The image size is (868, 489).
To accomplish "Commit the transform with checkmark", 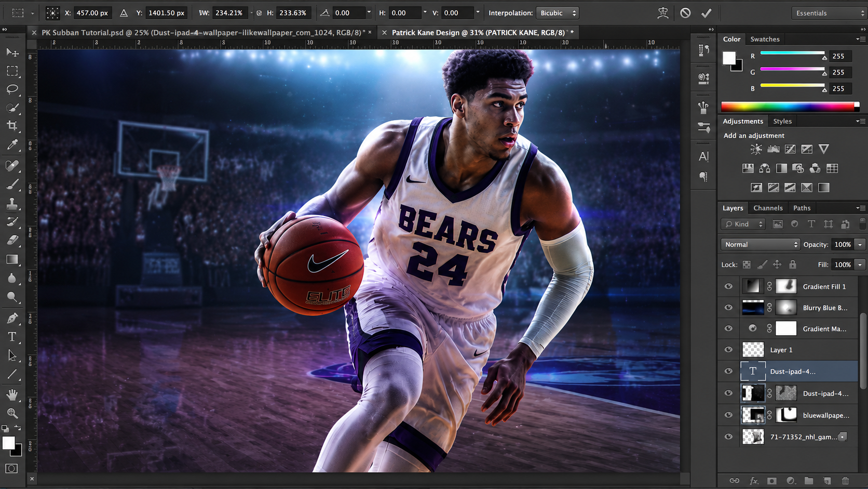I will click(706, 13).
